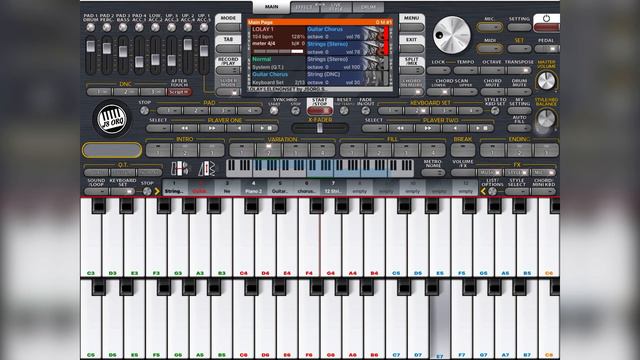Click the LOLAY 1 style name in display
Image resolution: width=640 pixels, height=360 pixels.
[x=263, y=29]
